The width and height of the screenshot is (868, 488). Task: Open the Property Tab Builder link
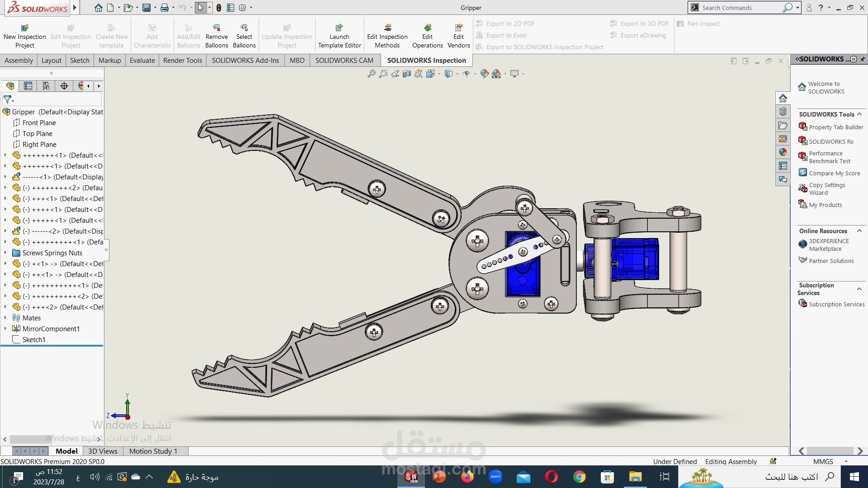click(836, 127)
